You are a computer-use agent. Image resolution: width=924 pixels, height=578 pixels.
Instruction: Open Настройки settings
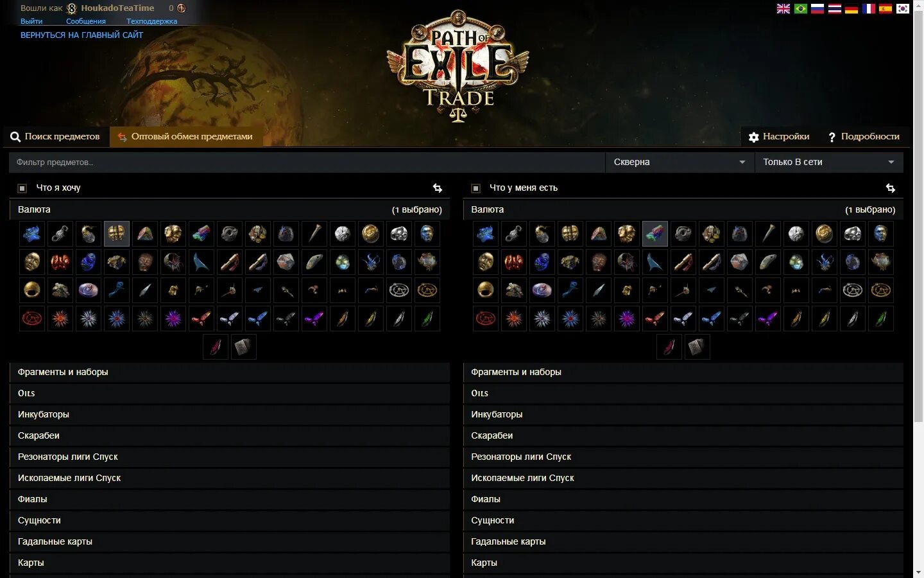coord(779,137)
